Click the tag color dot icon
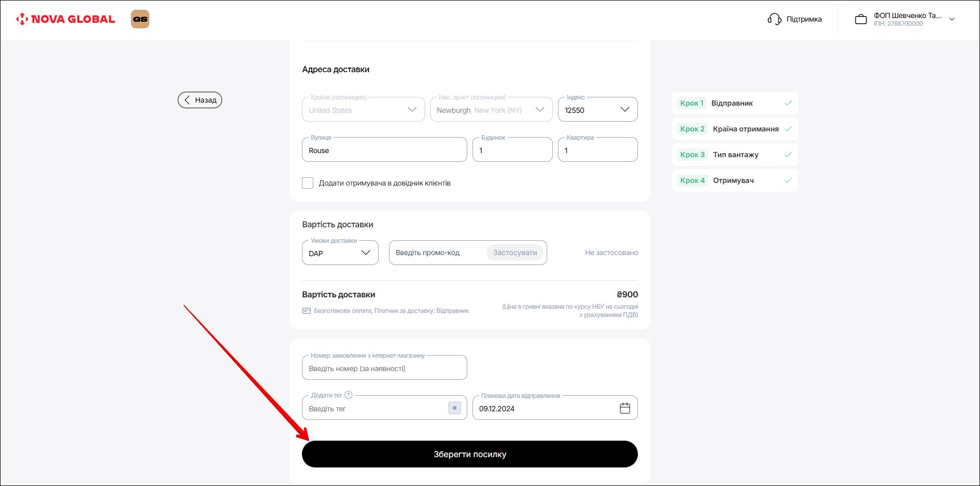Viewport: 980px width, 486px height. coord(454,408)
